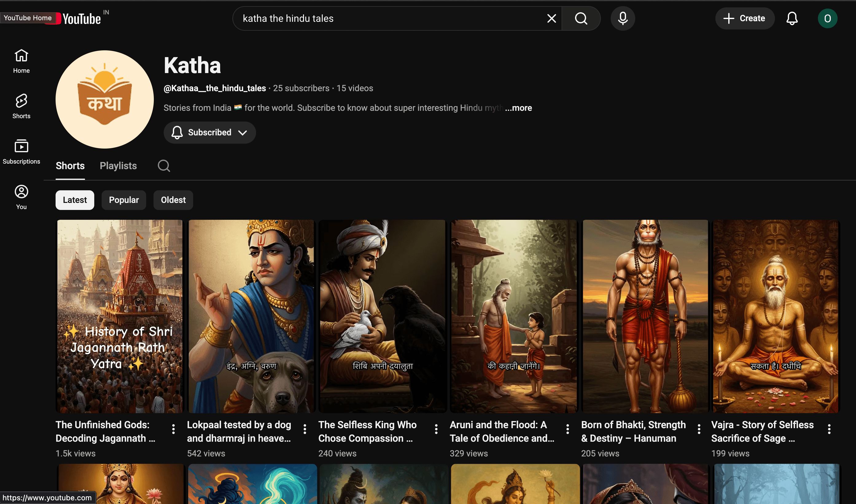
Task: Select the Shorts tab on the channel
Action: pos(70,166)
